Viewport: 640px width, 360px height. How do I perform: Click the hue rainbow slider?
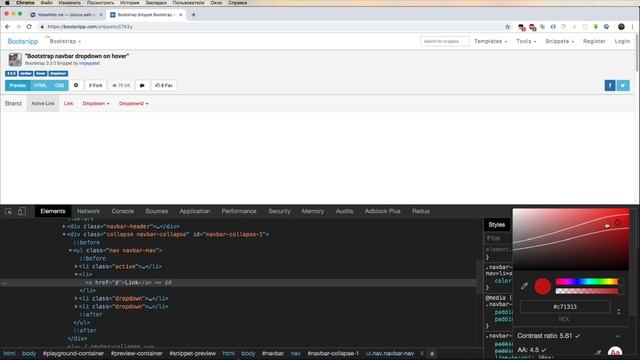[587, 281]
